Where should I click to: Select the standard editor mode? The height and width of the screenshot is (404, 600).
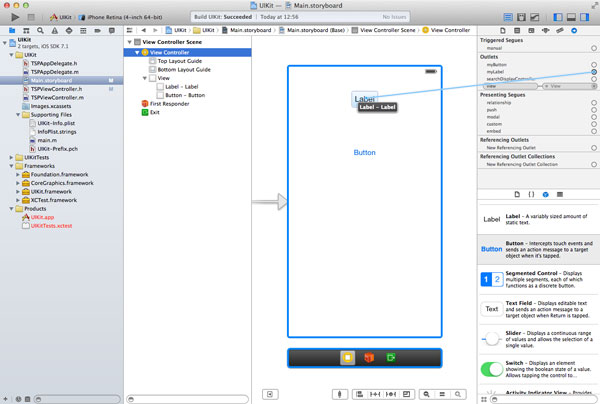[508, 17]
